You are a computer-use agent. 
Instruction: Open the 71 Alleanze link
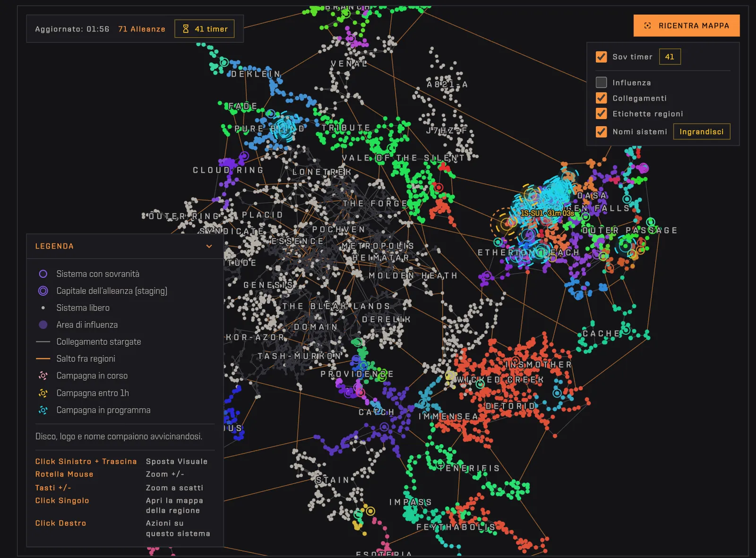point(142,29)
